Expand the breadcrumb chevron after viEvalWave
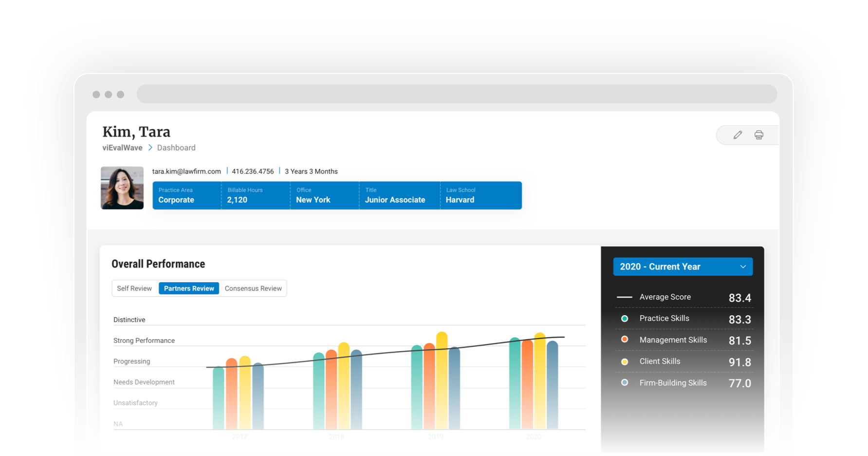Screen dimensions: 868x456 click(150, 147)
